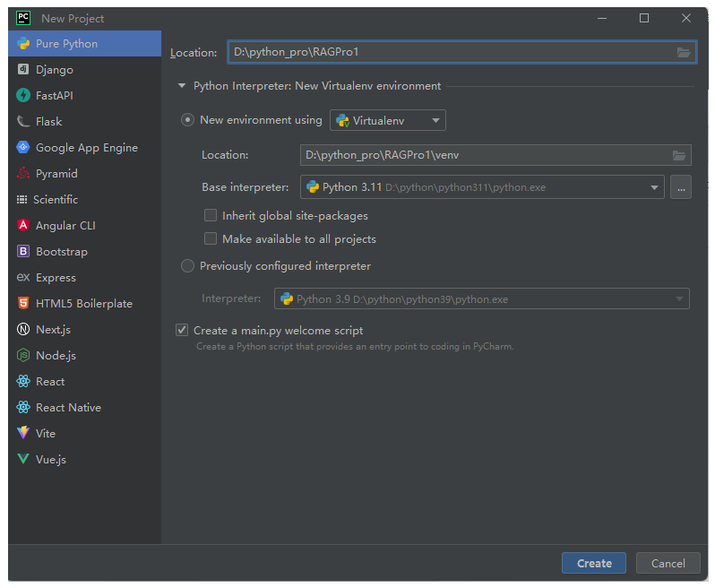
Task: Click the Angular CLI red shield icon
Action: tap(23, 225)
